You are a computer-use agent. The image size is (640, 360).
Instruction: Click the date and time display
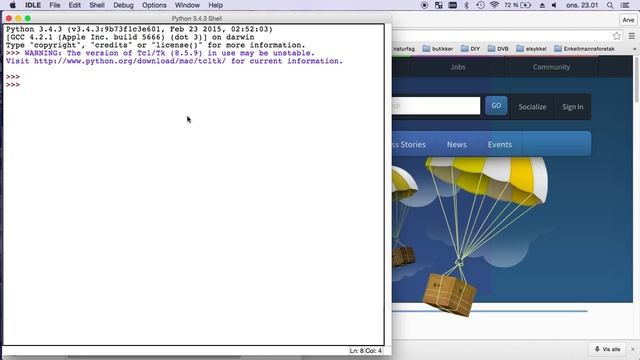[582, 5]
